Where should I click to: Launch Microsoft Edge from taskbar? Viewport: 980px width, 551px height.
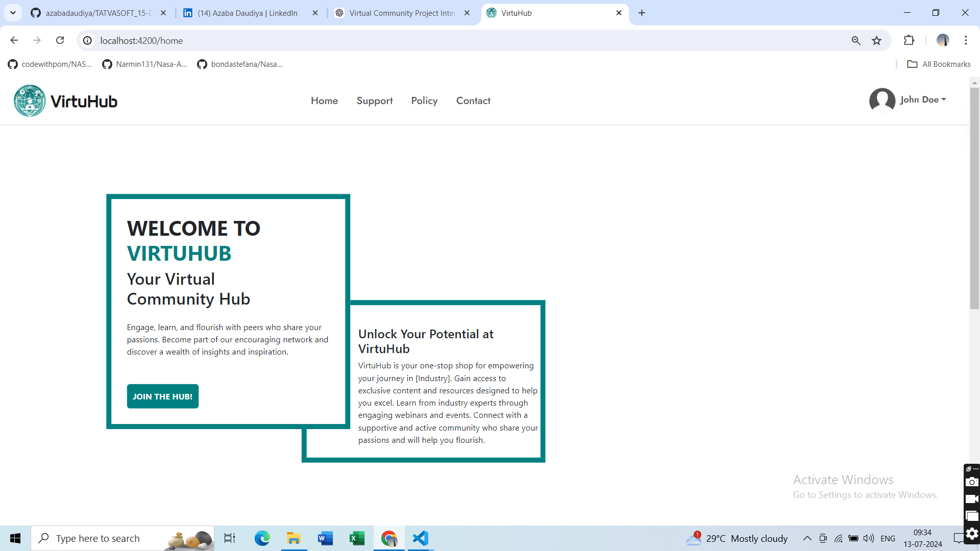pos(262,538)
